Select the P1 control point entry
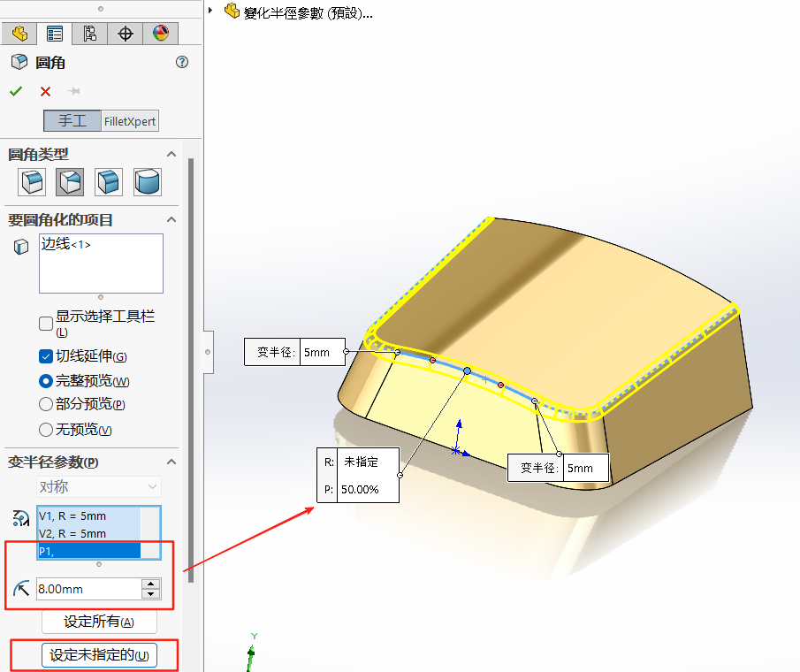 tap(88, 551)
